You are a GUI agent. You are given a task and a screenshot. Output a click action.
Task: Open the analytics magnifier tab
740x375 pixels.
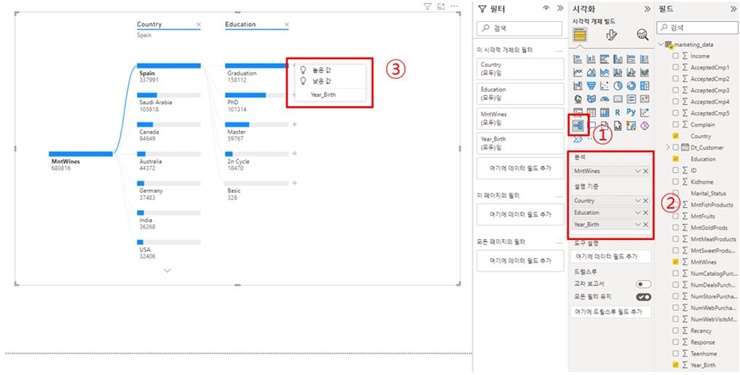coord(642,35)
